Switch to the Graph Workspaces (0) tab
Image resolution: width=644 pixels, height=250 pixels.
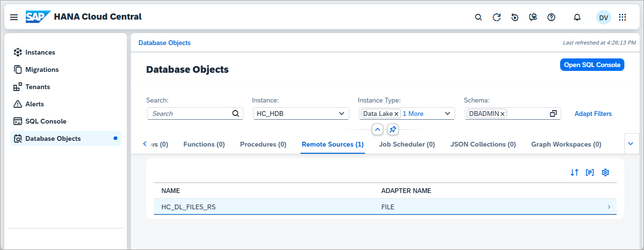566,144
